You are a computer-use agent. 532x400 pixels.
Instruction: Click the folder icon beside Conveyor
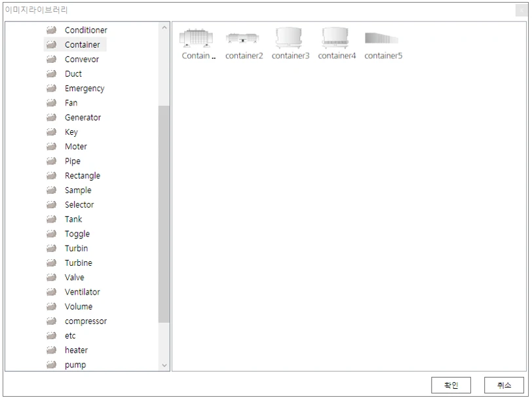coord(51,60)
